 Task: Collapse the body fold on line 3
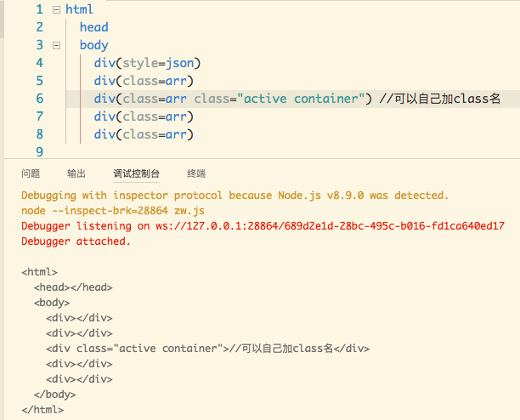[56, 45]
